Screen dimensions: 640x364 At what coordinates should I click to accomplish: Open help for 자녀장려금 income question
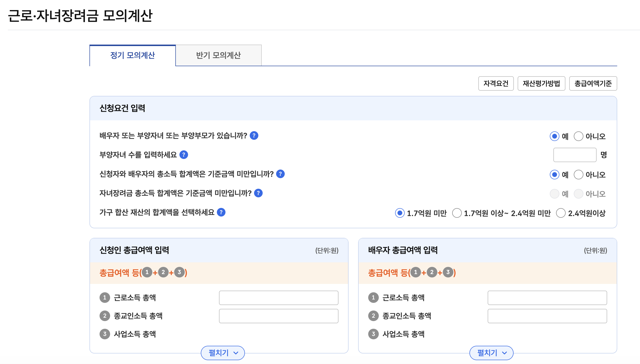pyautogui.click(x=259, y=193)
